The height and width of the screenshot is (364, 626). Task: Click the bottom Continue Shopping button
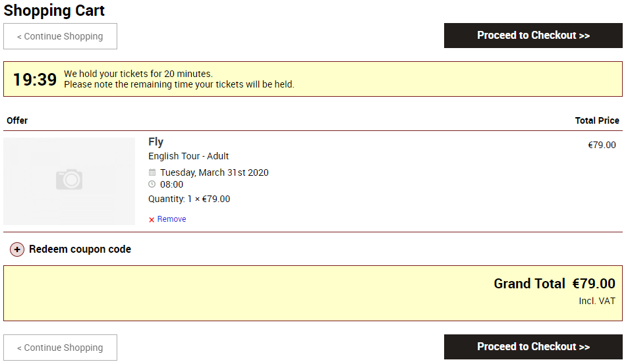pyautogui.click(x=60, y=348)
